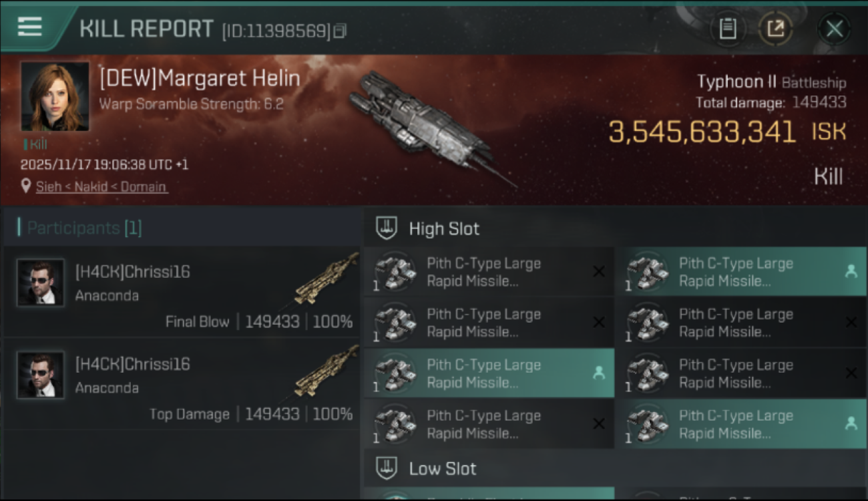
Task: Click the share kill report icon
Action: [776, 29]
